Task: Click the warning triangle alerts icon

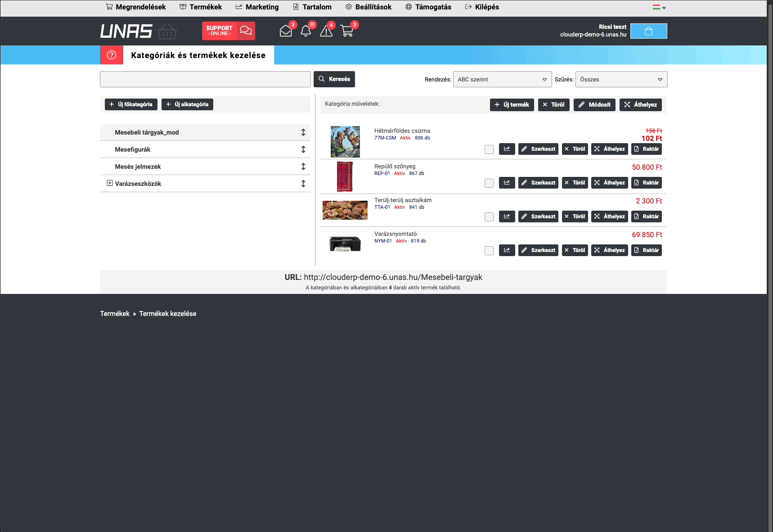Action: (326, 31)
